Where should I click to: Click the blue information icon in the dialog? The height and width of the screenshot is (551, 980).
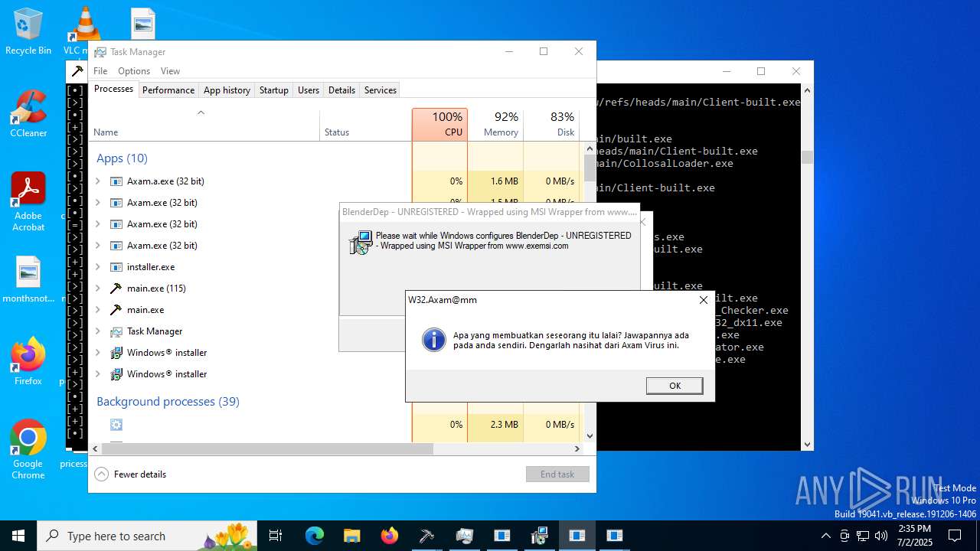tap(434, 340)
